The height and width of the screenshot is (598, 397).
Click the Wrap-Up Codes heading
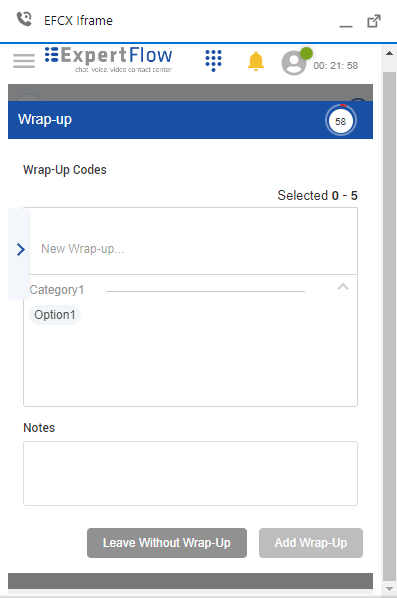click(65, 170)
